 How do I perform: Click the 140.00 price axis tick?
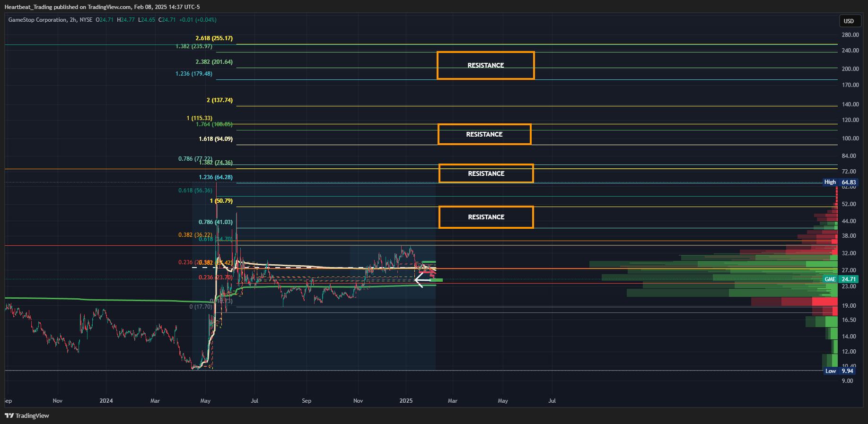(x=850, y=104)
